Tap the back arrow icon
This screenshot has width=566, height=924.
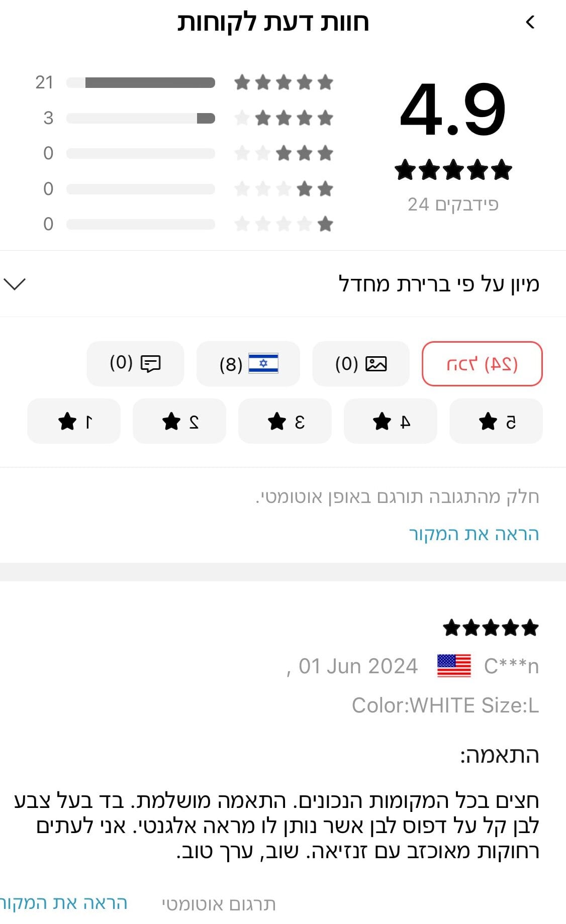click(x=530, y=22)
